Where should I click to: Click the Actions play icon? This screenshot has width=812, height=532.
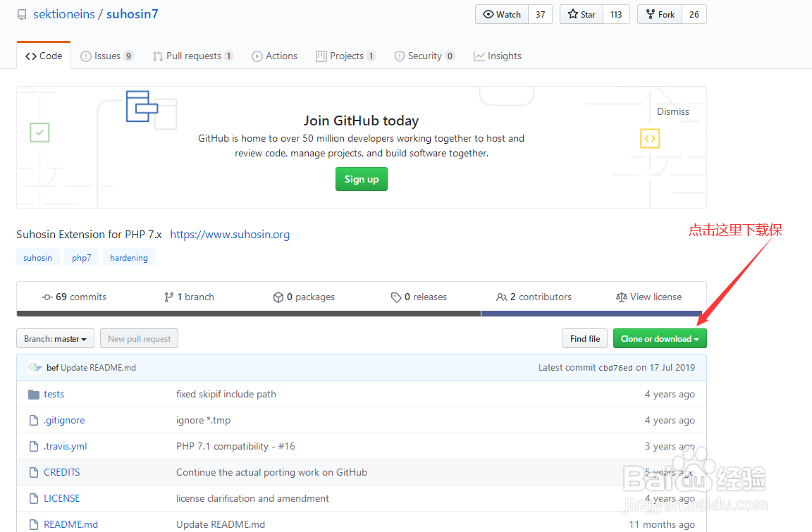257,56
